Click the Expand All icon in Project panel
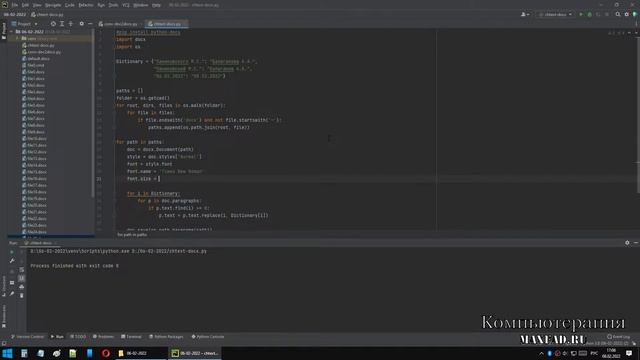640x360 pixels. (62, 24)
